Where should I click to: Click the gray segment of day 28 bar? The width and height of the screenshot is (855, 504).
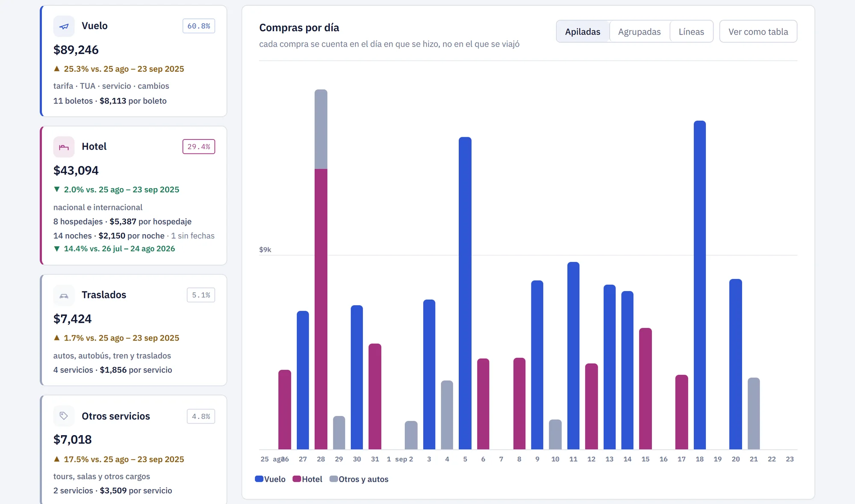tap(321, 129)
